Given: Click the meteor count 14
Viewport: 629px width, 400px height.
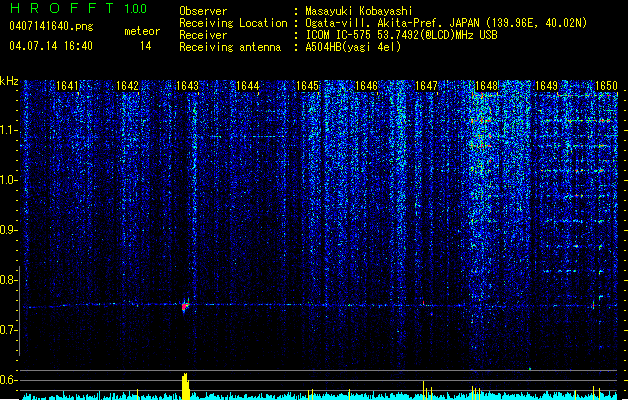Looking at the screenshot, I should click(145, 46).
